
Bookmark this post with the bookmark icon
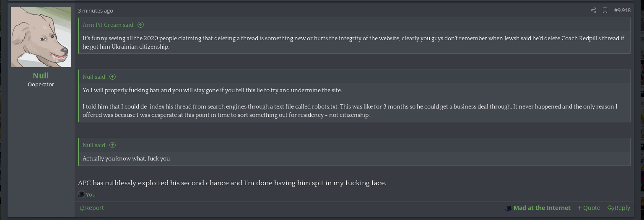605,10
